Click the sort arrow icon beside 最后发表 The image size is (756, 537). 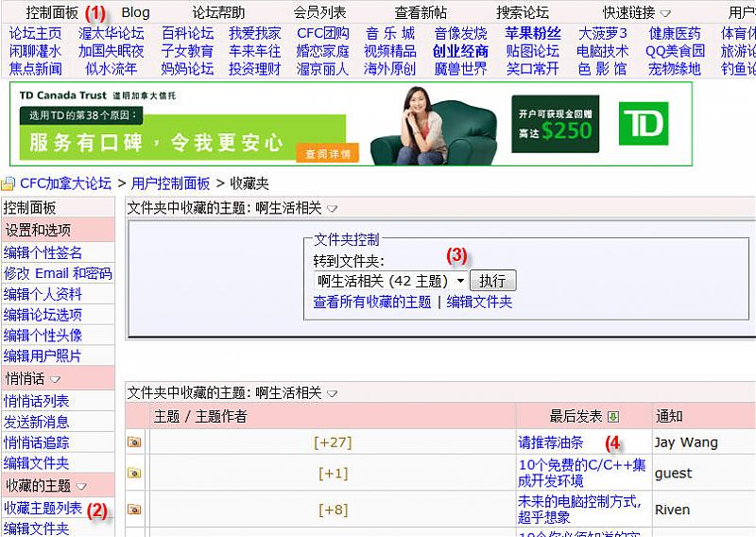613,417
